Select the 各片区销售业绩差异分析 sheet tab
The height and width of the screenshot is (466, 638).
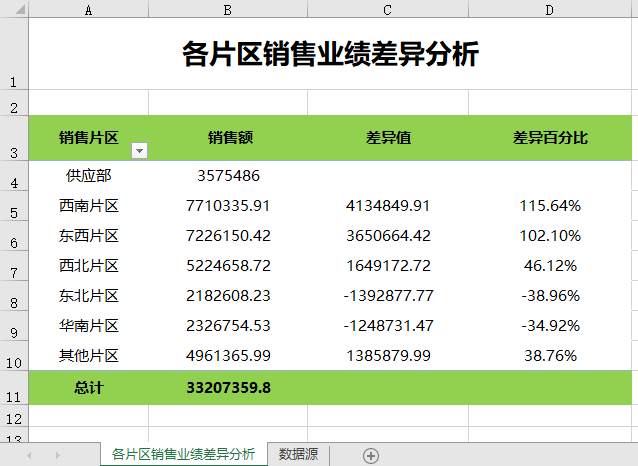(x=183, y=455)
